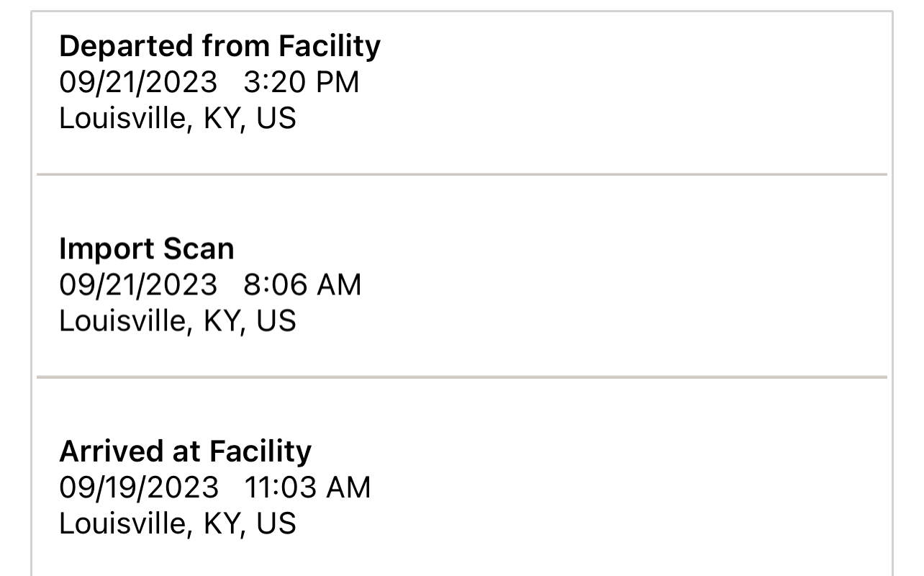Viewport: 924px width, 576px height.
Task: Click the 09/21/2023 3:20 PM timestamp
Action: [209, 82]
